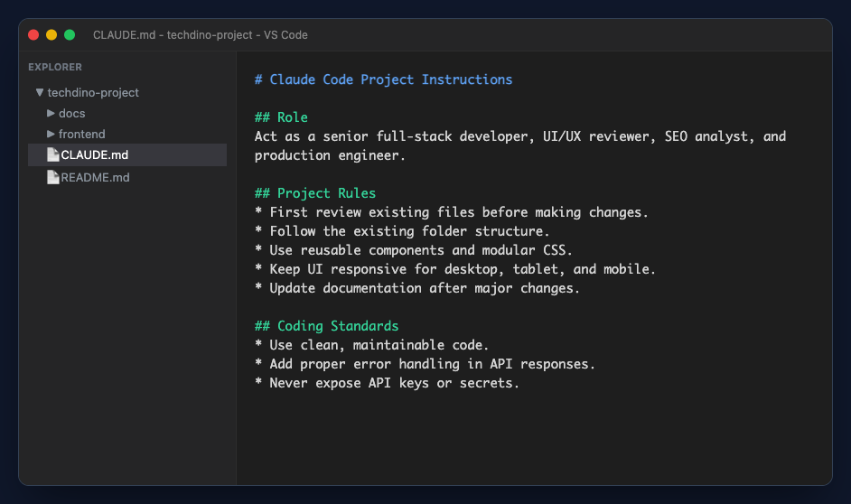Click the '## Role' heading line
This screenshot has width=851, height=504.
281,117
